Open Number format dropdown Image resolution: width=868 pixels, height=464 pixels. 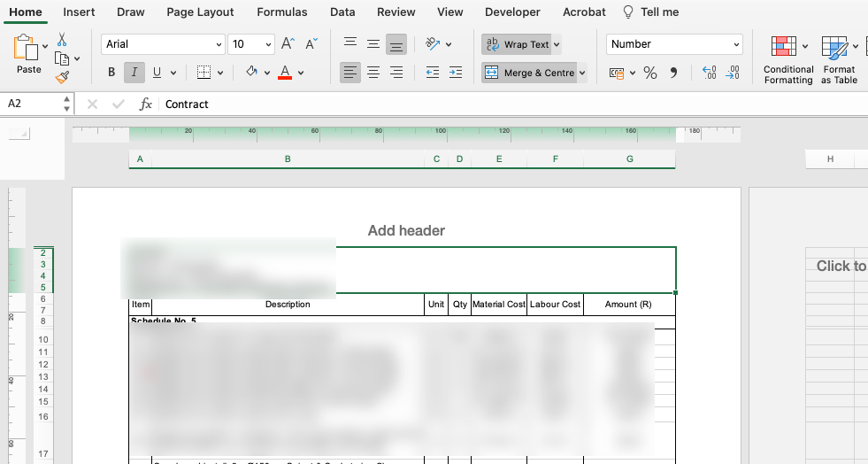(736, 44)
